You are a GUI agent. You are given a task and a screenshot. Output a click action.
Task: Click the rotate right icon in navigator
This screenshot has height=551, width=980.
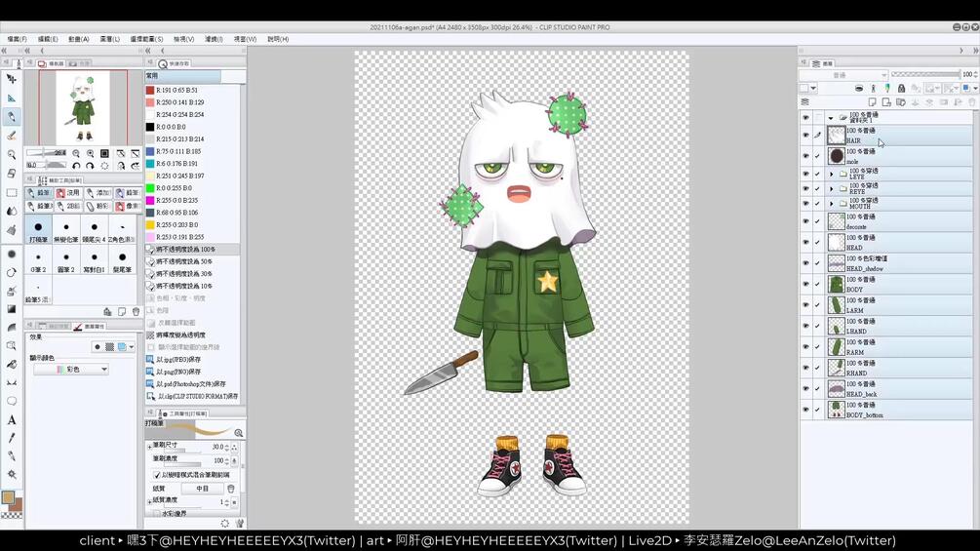[90, 166]
